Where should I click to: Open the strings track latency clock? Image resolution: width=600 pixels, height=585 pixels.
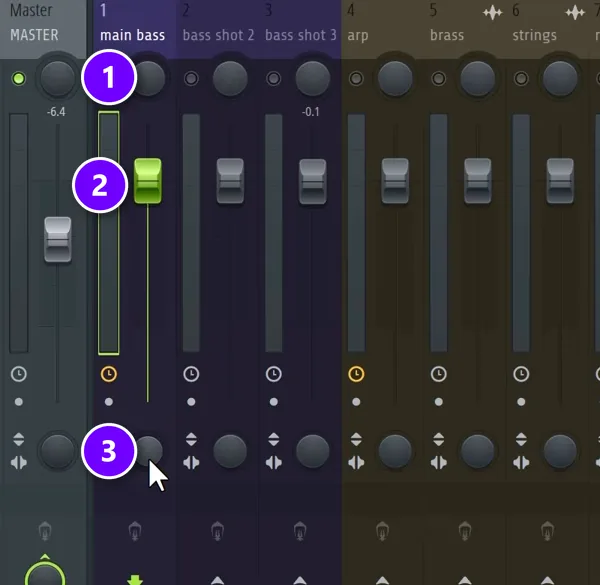click(x=521, y=374)
